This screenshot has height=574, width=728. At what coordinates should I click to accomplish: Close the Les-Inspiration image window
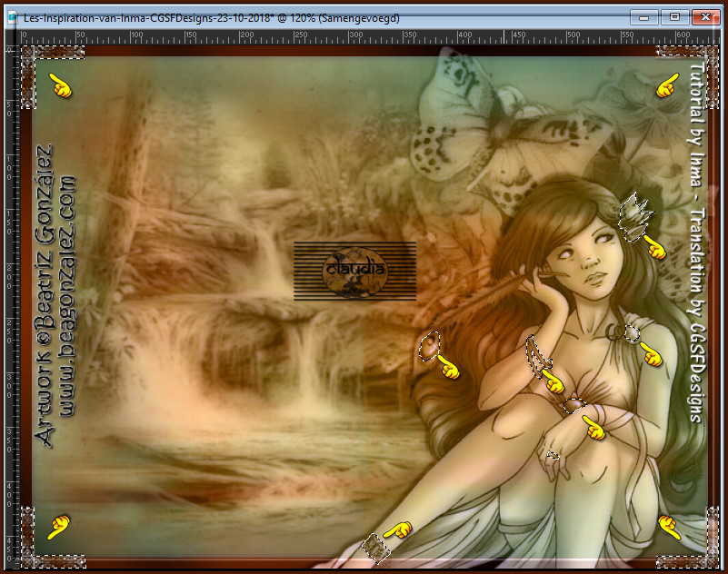705,17
